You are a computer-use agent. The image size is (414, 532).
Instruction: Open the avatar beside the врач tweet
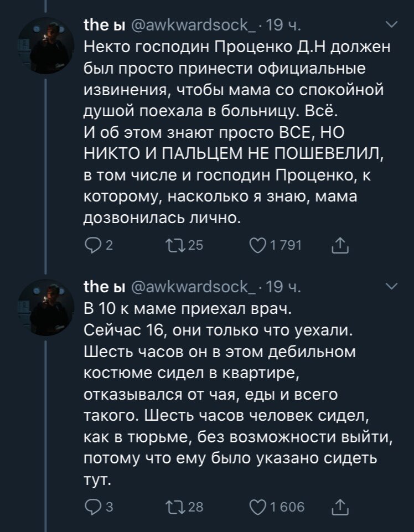click(43, 303)
